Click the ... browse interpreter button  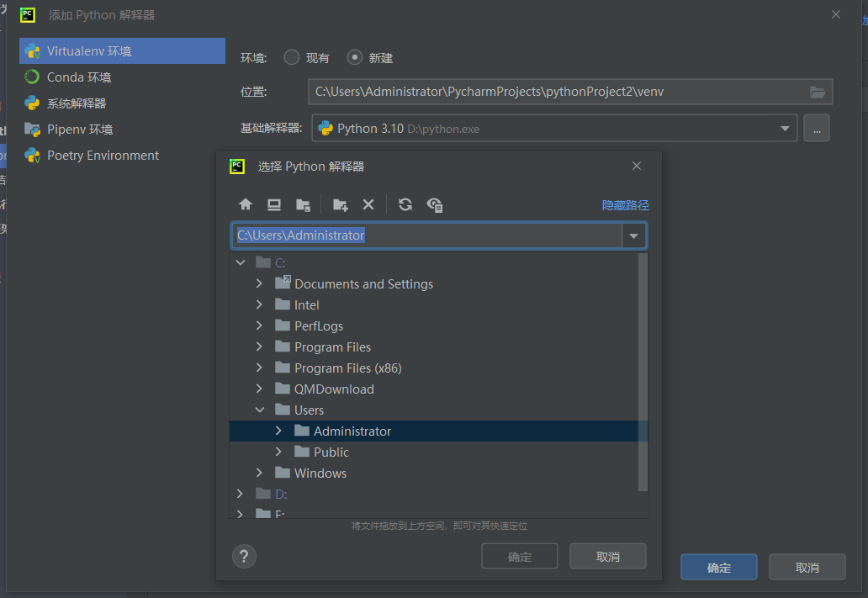point(817,129)
